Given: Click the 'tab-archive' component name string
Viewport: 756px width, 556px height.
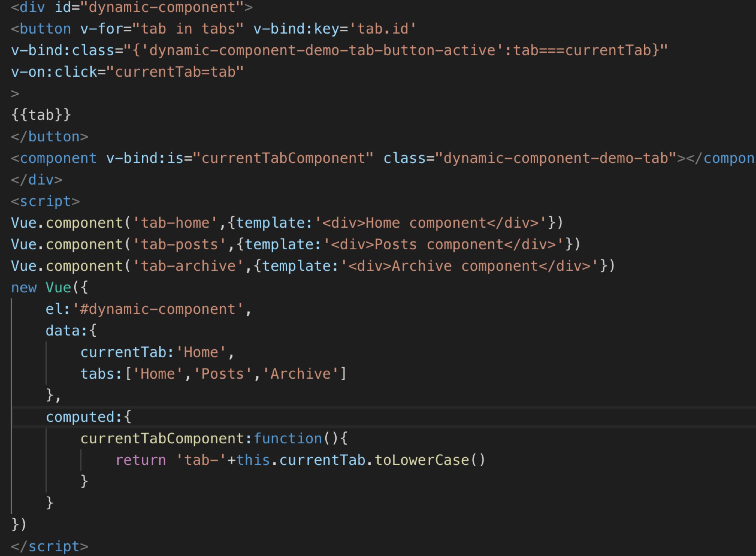Looking at the screenshot, I should (188, 266).
